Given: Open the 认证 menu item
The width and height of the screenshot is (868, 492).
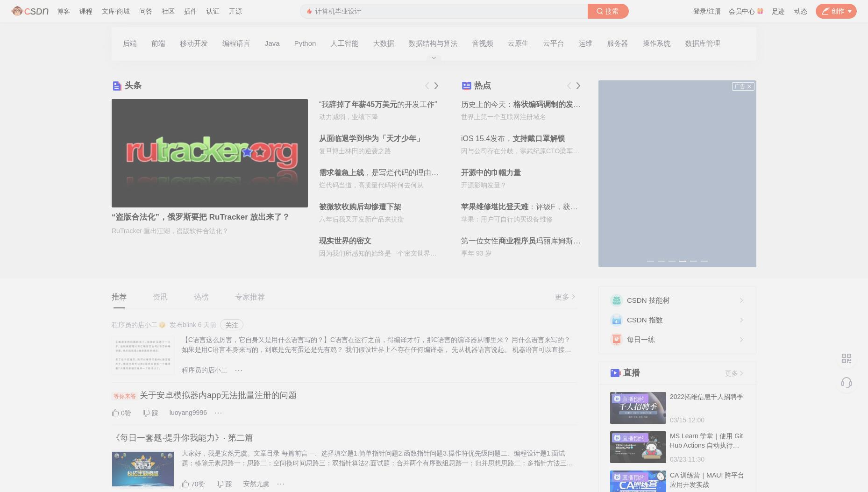Looking at the screenshot, I should [x=213, y=11].
